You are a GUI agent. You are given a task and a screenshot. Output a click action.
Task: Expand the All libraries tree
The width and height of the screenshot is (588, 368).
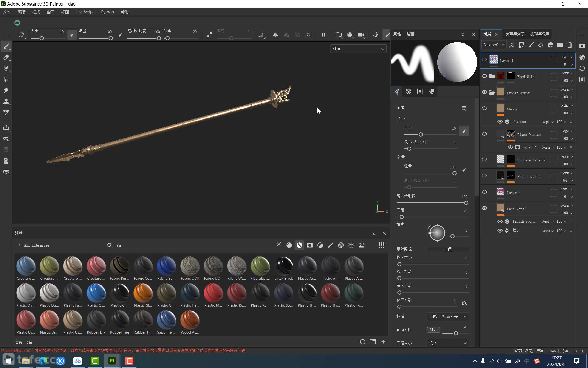(x=19, y=245)
